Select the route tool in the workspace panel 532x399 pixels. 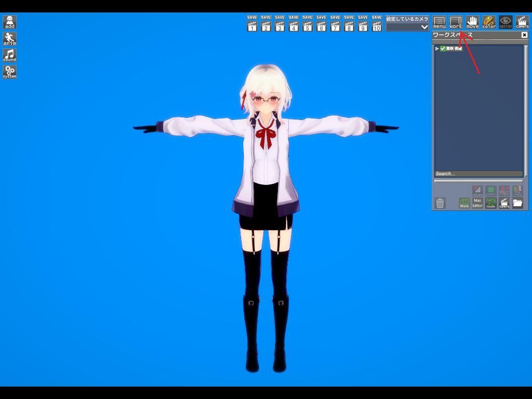[490, 204]
